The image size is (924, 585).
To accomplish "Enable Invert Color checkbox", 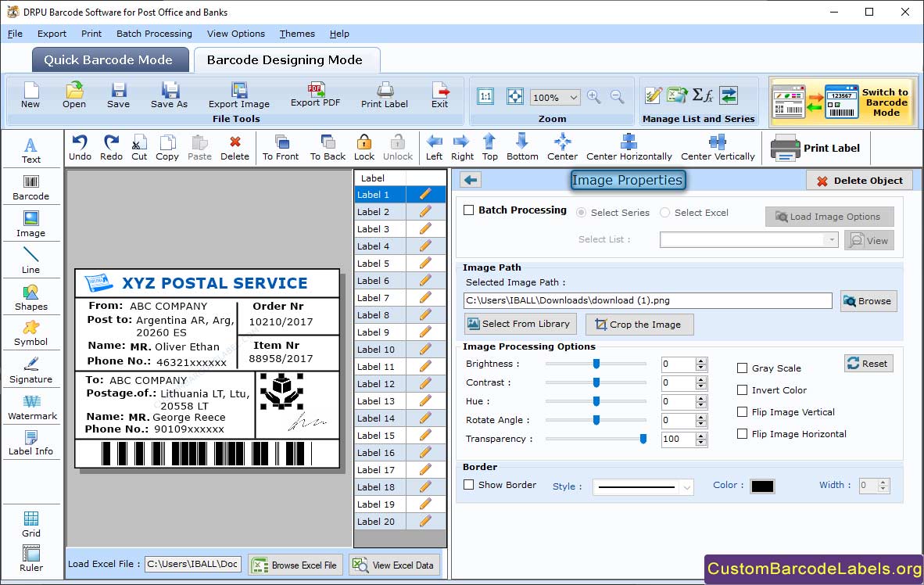I will (x=742, y=389).
